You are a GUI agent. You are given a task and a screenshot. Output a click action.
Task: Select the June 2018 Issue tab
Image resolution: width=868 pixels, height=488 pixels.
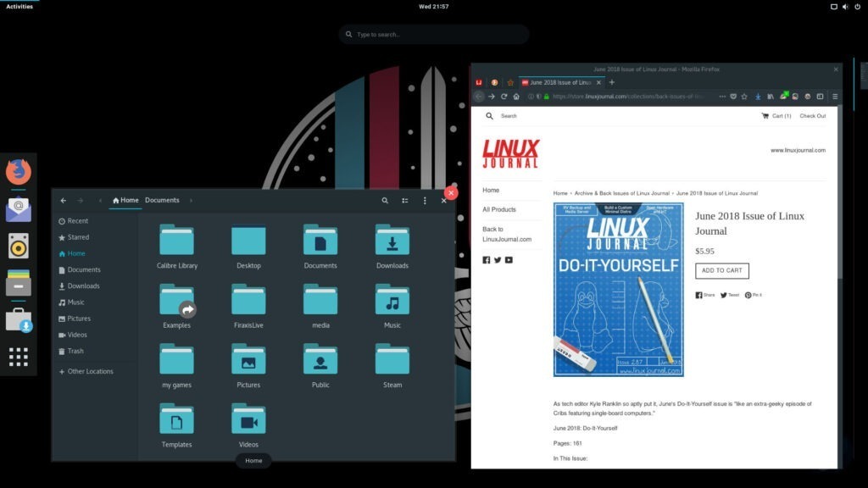tap(559, 82)
